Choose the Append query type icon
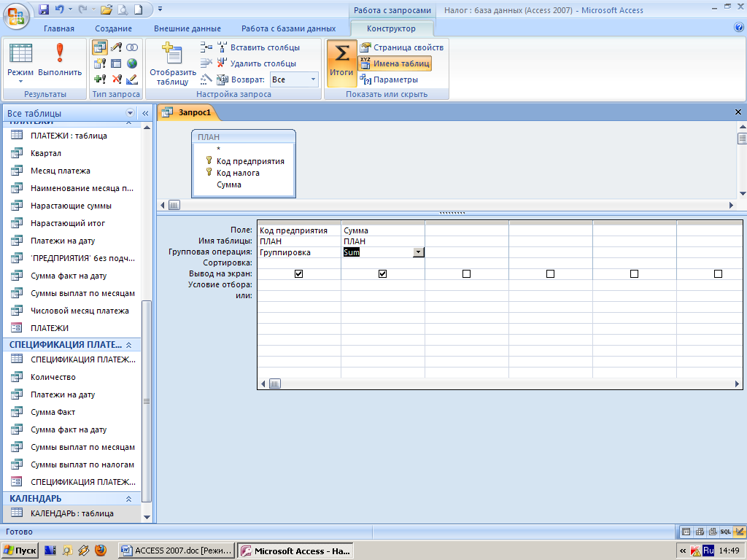747x560 pixels. click(x=100, y=79)
